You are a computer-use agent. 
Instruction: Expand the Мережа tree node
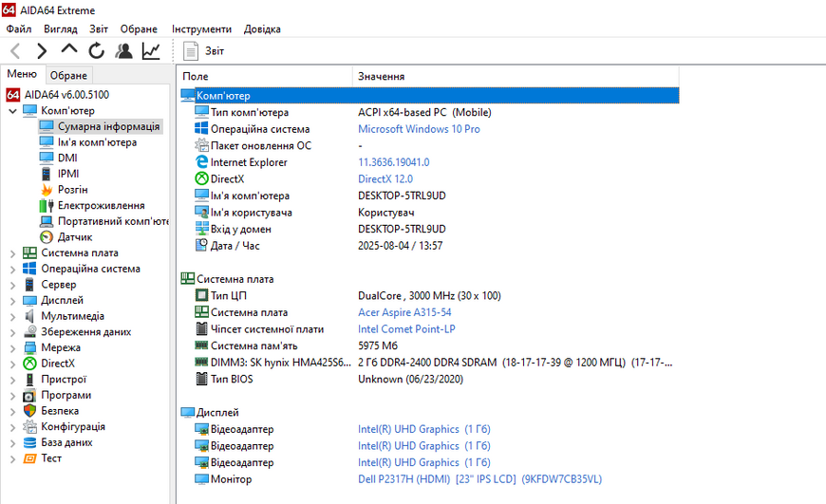click(13, 348)
